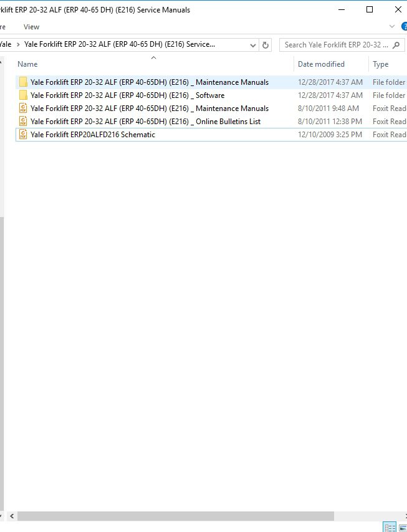Close the Service Manuals window
Image resolution: width=407 pixels, height=532 pixels.
[x=398, y=9]
